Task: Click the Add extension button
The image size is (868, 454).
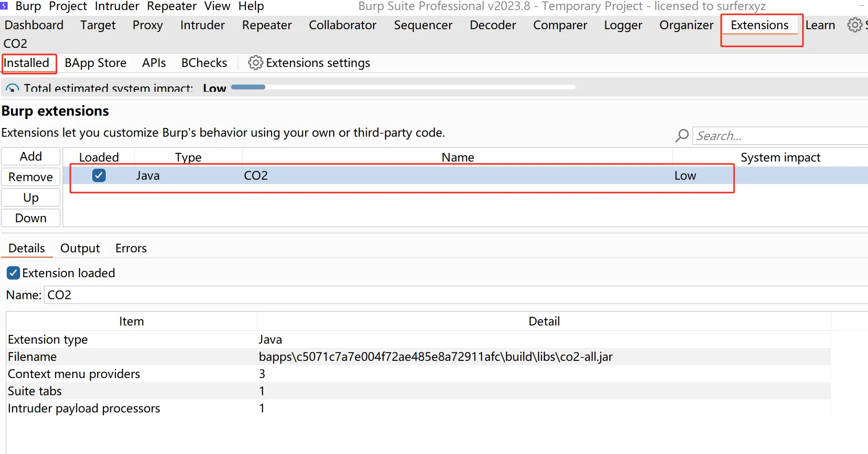Action: click(x=31, y=156)
